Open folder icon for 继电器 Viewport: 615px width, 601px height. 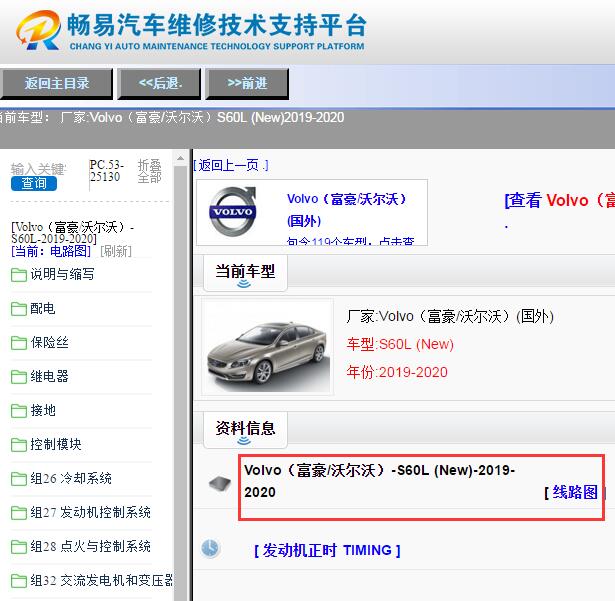[x=18, y=377]
